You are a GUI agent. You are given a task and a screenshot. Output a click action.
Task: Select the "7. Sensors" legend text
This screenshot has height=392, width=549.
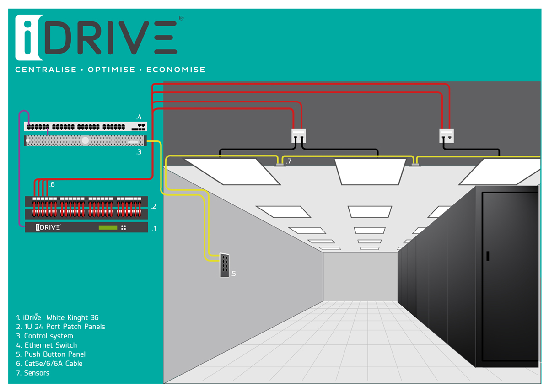point(32,373)
